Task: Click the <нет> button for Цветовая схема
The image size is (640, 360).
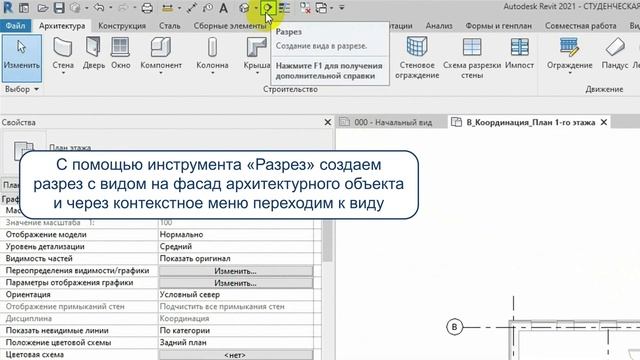Action: coord(236,355)
